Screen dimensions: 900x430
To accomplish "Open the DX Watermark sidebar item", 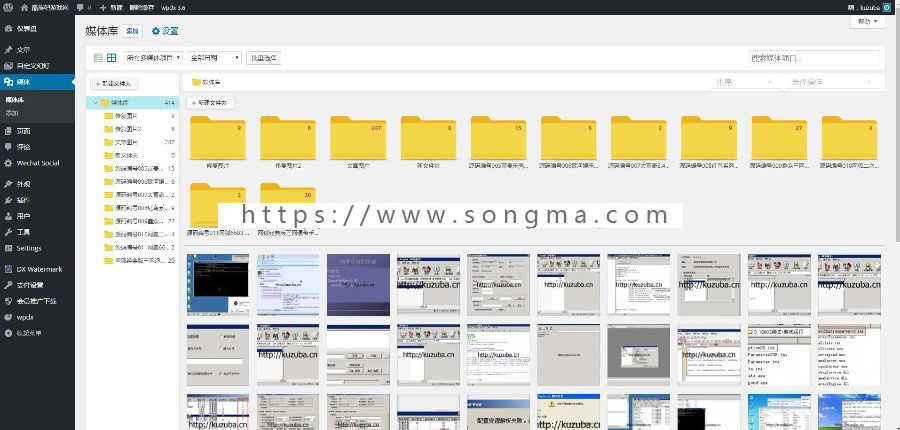I will [37, 269].
